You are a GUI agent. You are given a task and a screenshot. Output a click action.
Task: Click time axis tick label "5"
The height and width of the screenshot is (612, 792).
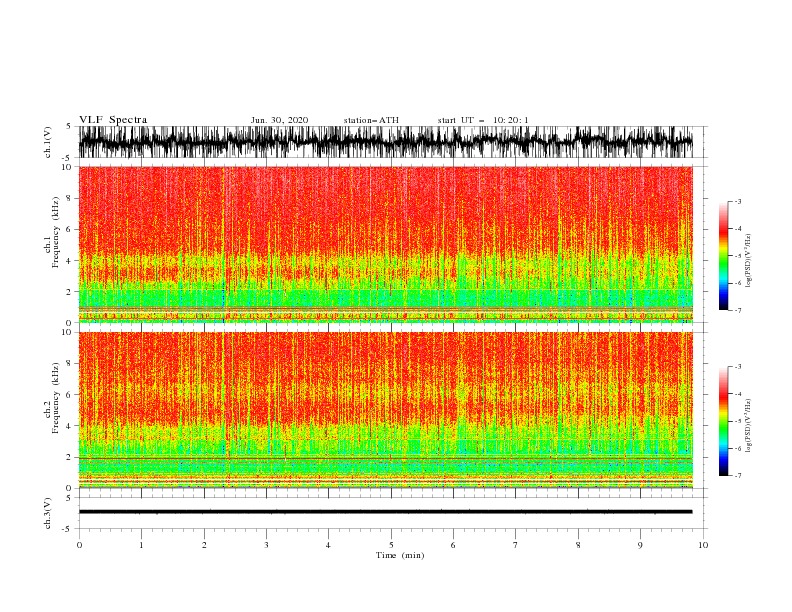[x=391, y=545]
